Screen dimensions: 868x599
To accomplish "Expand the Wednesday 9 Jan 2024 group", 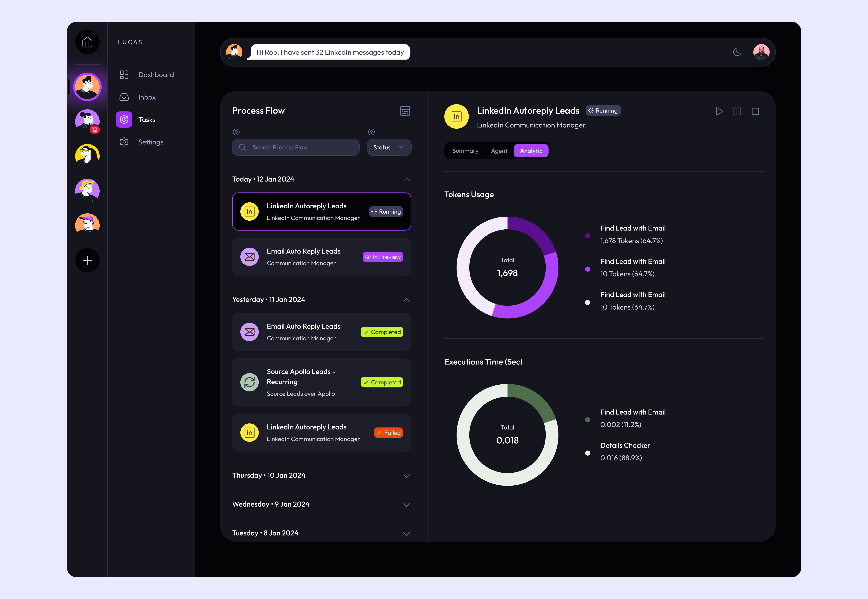I will [406, 505].
